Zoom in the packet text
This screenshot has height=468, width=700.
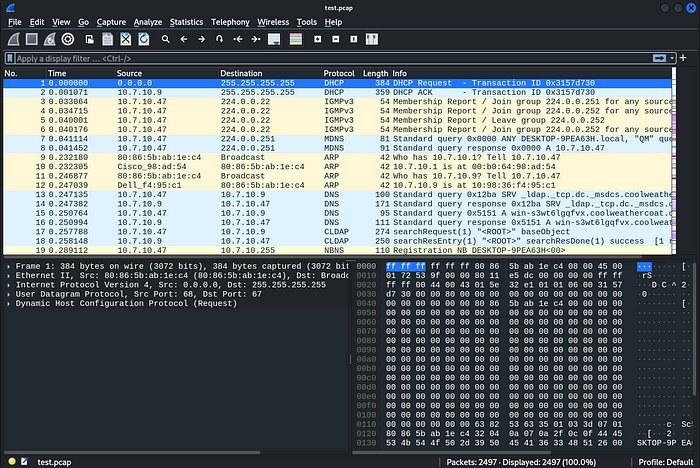point(317,39)
